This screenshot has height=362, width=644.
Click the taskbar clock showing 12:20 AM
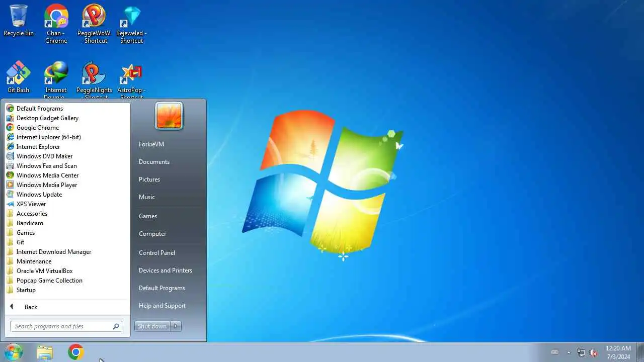pos(618,352)
